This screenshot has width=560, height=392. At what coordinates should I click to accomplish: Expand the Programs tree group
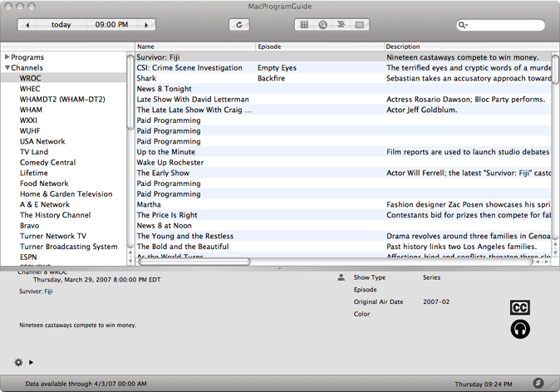tap(7, 56)
